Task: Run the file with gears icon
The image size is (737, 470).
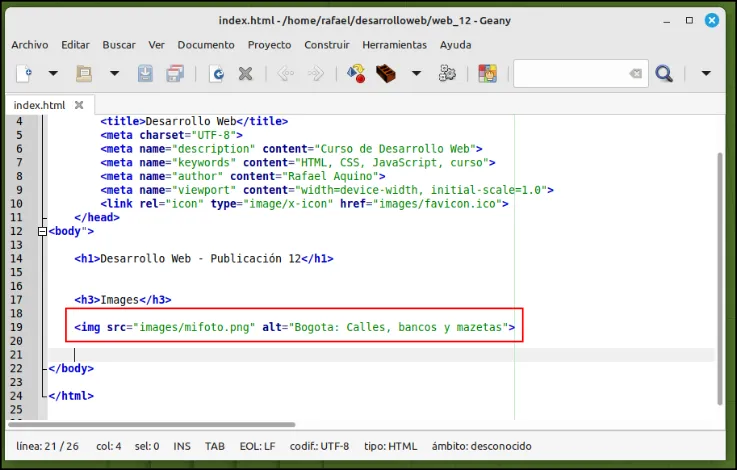Action: coord(447,74)
